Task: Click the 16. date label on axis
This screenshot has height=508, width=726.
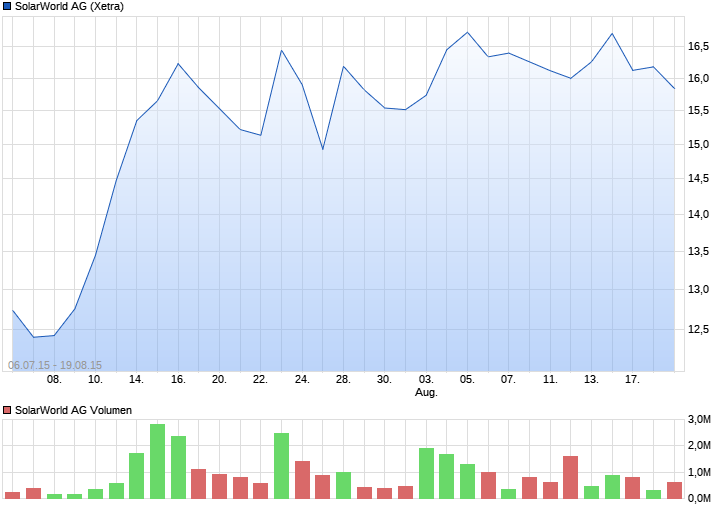Action: [178, 380]
